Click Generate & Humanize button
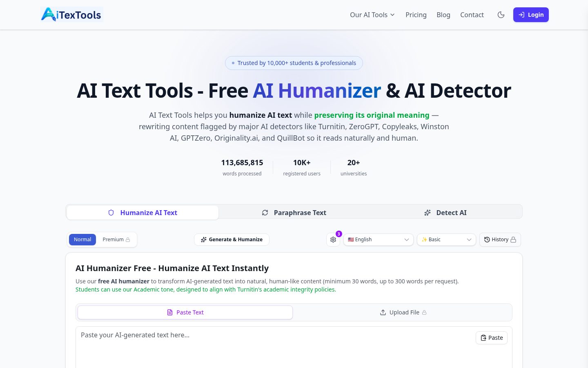The height and width of the screenshot is (368, 588). (232, 240)
